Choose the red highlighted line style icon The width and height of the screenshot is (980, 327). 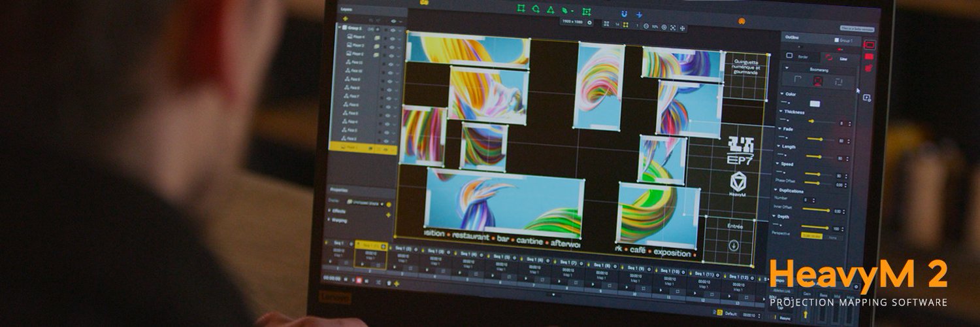pos(818,81)
